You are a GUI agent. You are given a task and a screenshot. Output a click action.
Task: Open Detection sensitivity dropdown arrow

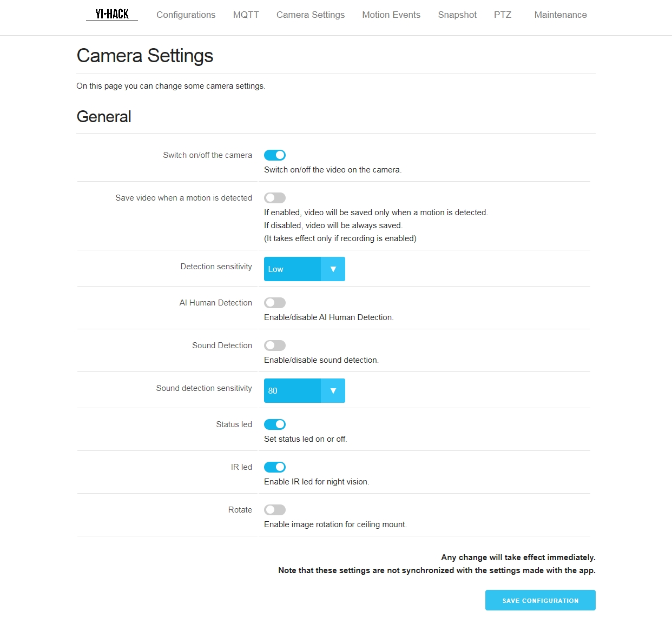coord(333,269)
